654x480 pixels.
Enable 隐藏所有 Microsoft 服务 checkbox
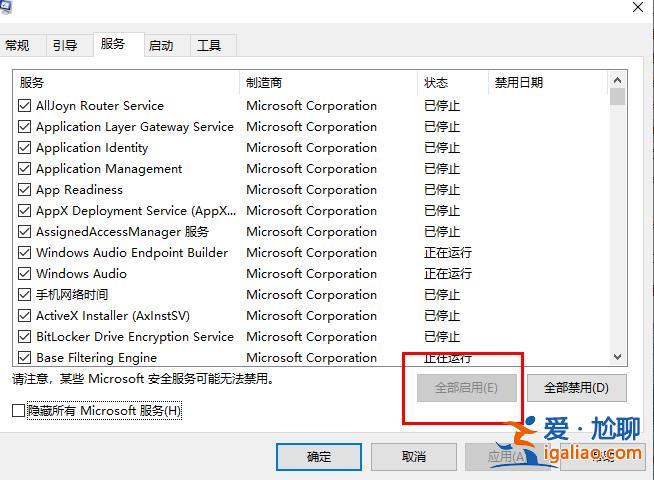[18, 411]
